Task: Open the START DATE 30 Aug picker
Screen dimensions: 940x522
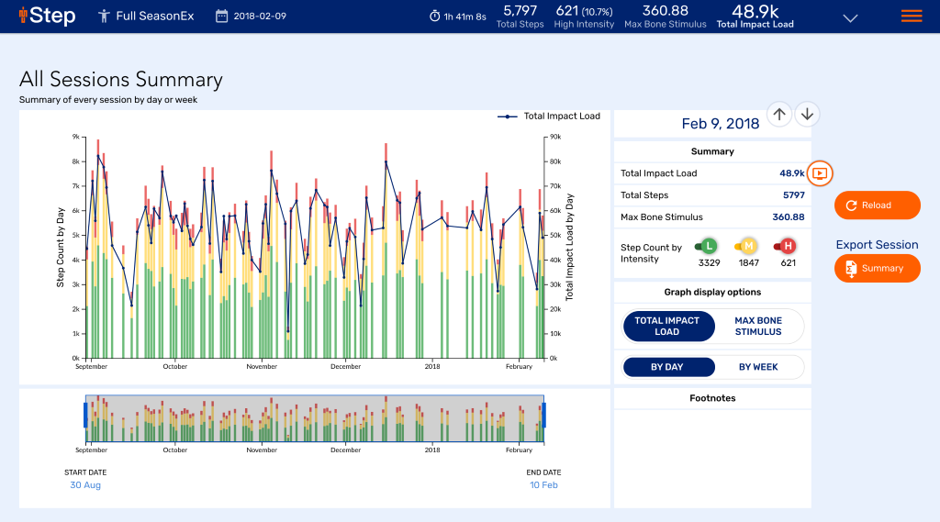Action: [85, 485]
